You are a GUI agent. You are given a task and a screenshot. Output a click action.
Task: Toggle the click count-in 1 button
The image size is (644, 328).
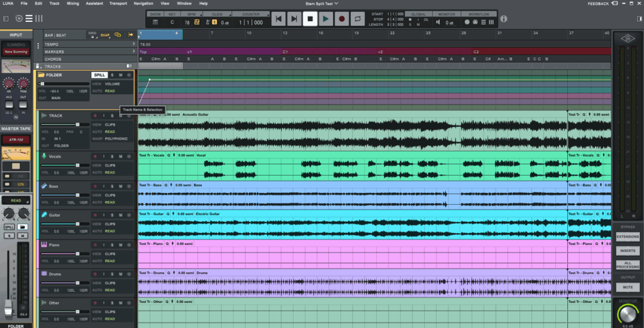click(x=214, y=22)
